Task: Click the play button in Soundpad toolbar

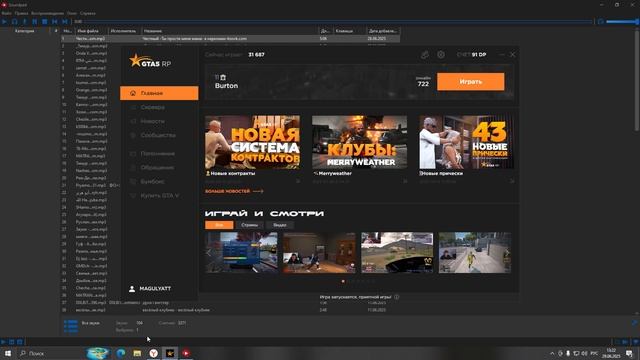Action: (x=4, y=21)
